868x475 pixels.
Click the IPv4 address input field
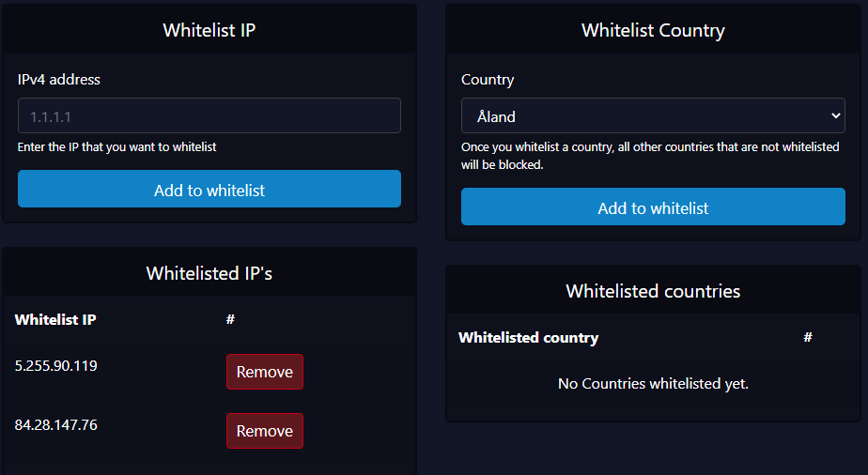(x=209, y=116)
